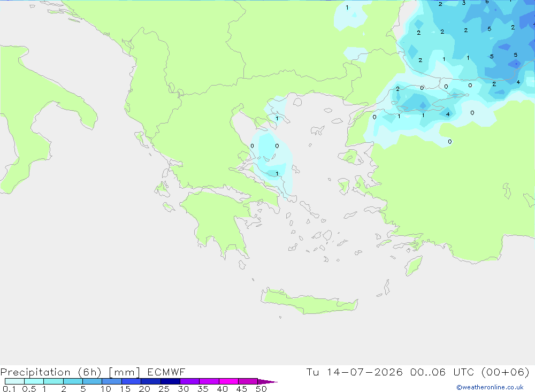The image size is (535, 392).
Task: Click the island of Rhodes on map
Action: click(413, 265)
